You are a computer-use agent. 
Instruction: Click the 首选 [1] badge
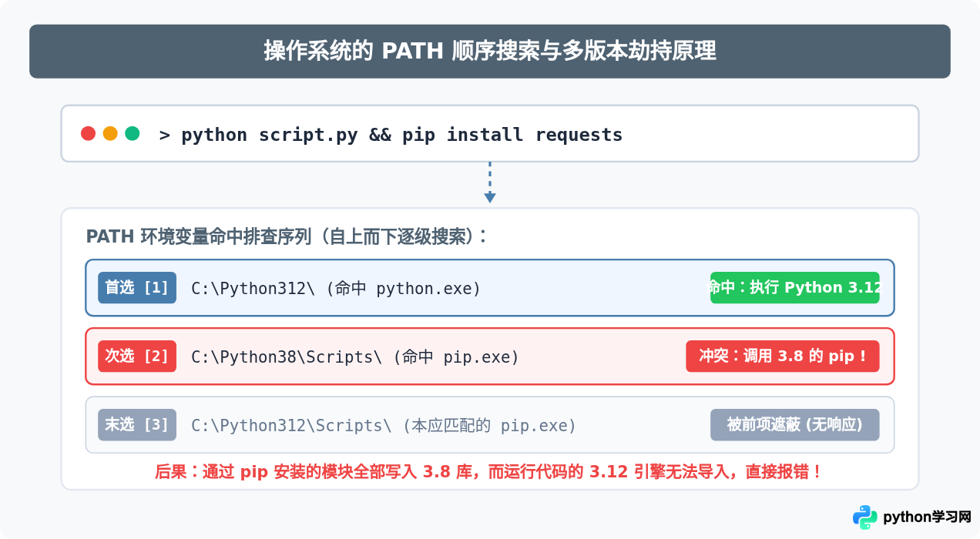pos(137,288)
